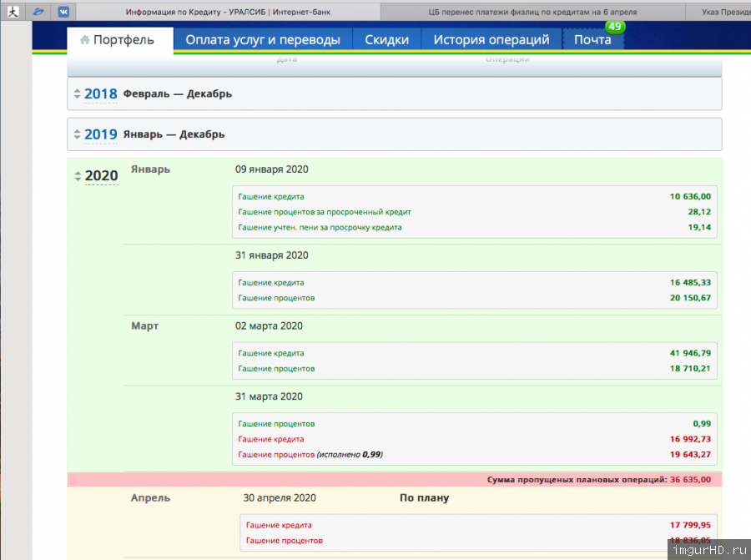Select Январь — Декабрь 2019 row text
The height and width of the screenshot is (560, 751).
[x=174, y=134]
